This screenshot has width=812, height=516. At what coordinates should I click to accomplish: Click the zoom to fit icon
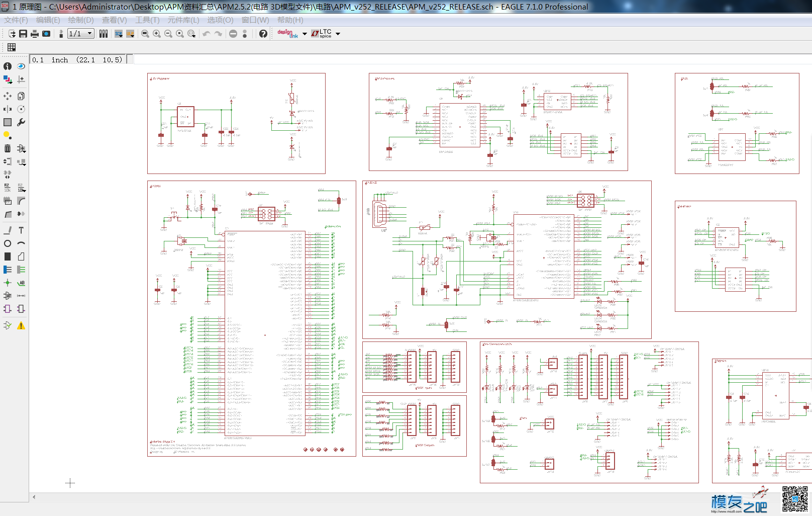point(145,34)
